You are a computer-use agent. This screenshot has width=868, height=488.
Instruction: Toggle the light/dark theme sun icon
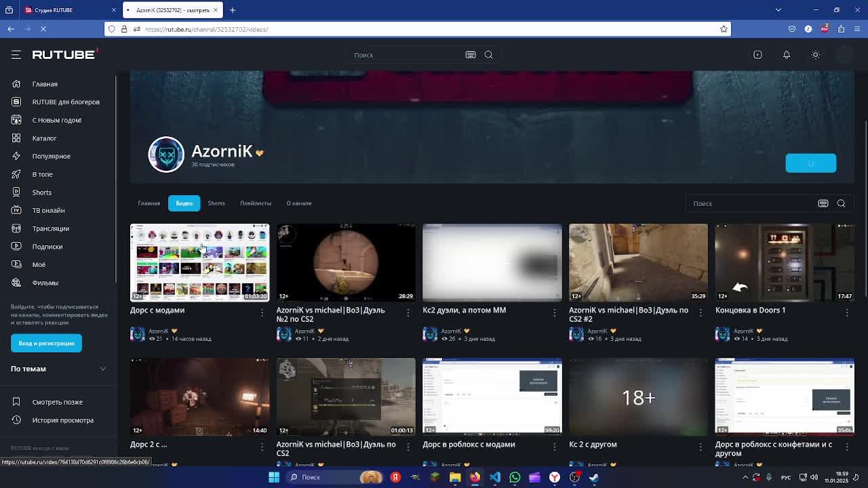pos(816,55)
